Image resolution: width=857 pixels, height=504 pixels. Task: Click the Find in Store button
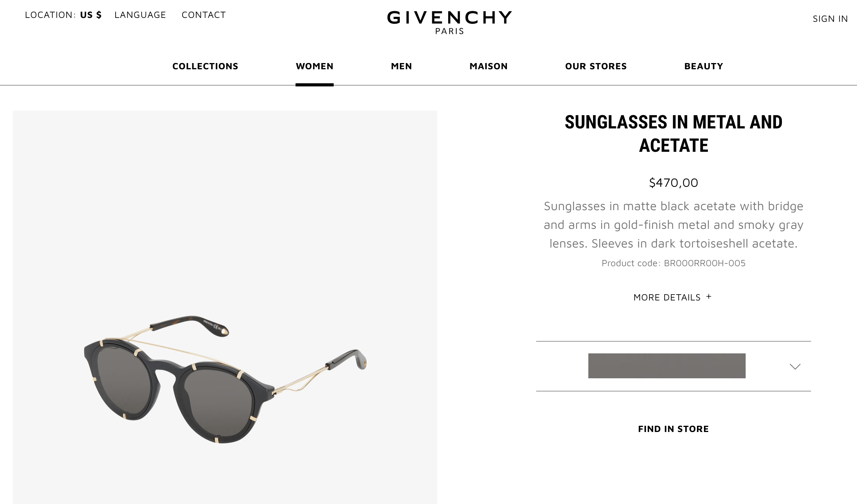point(673,429)
